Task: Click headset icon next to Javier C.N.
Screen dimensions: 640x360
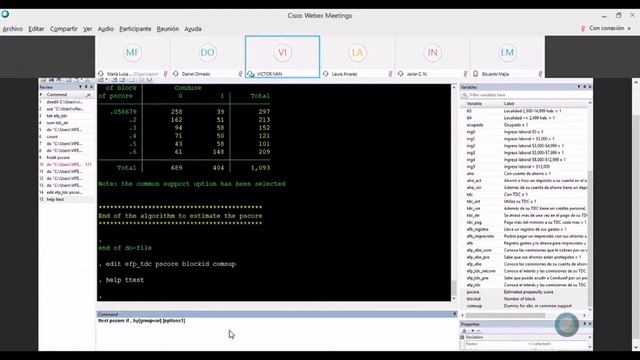Action: 400,74
